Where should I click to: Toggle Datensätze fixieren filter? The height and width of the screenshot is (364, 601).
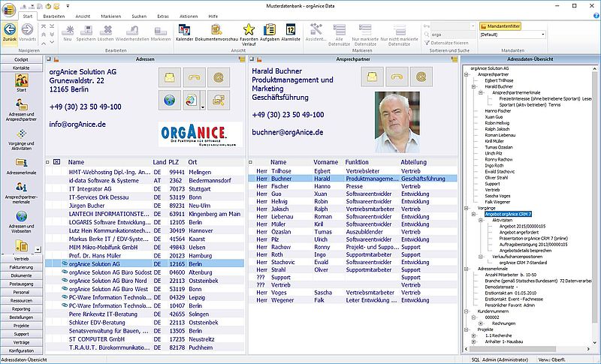446,43
